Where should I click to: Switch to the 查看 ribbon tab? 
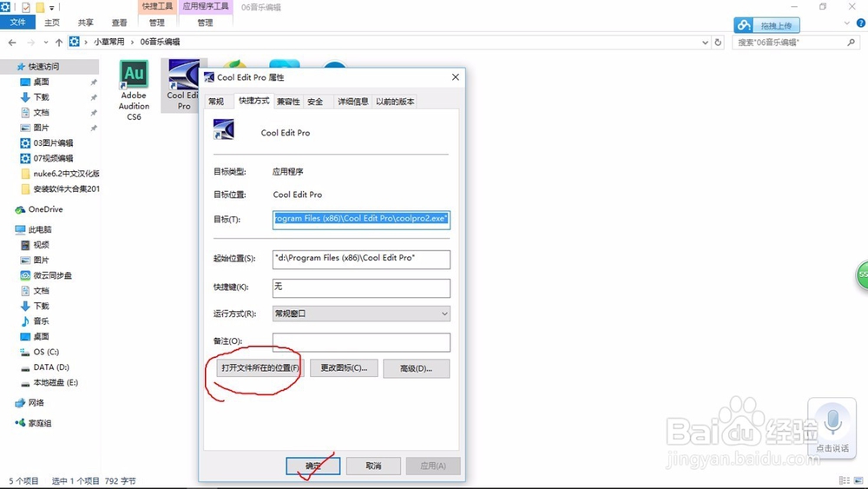tap(119, 23)
